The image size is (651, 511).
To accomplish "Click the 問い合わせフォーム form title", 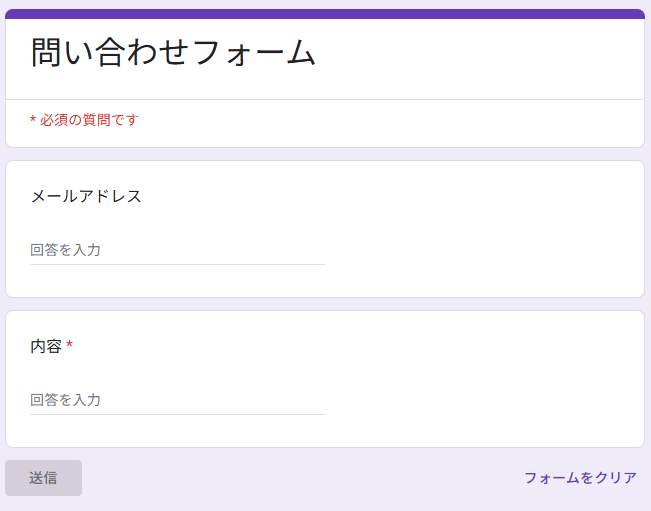I will pos(173,52).
